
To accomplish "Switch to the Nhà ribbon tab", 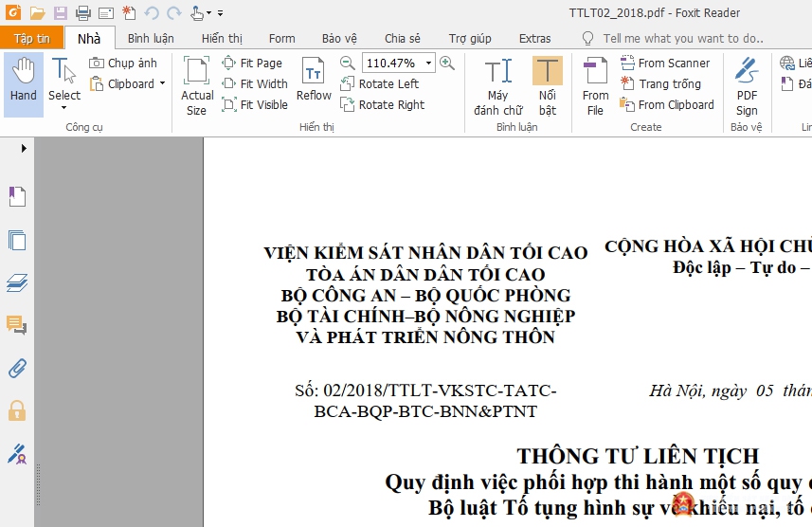I will point(89,38).
